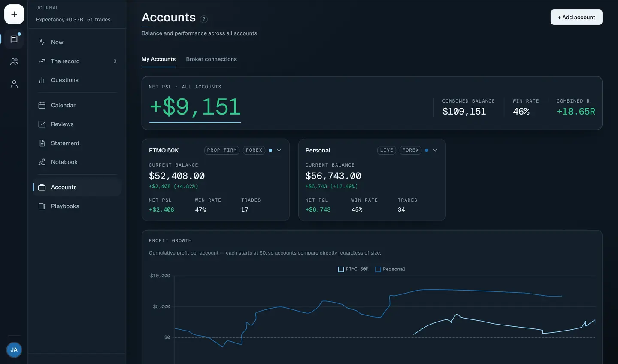This screenshot has width=618, height=364.
Task: Open the community people icon in the rail
Action: pos(14,62)
